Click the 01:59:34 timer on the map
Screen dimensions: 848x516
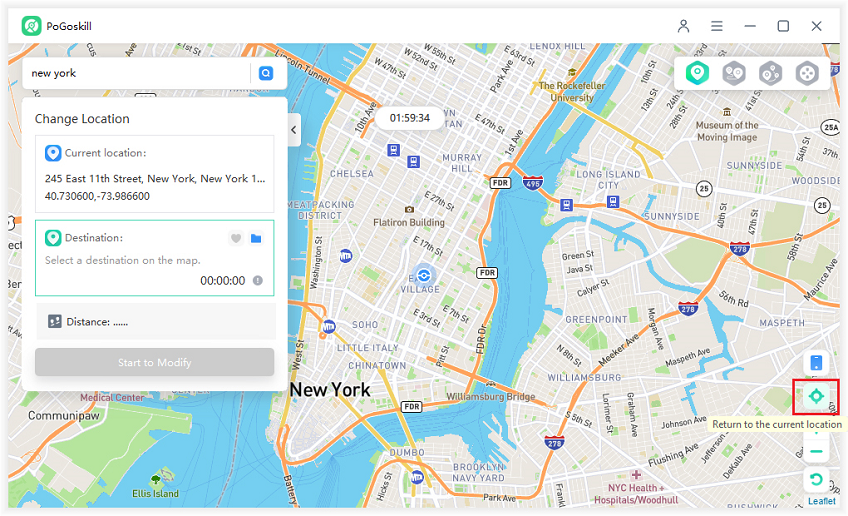point(410,118)
